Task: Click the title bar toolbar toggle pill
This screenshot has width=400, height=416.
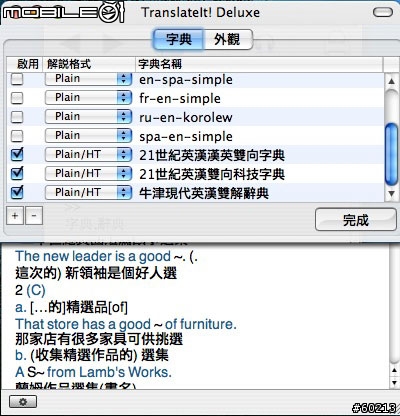Action: point(383,13)
